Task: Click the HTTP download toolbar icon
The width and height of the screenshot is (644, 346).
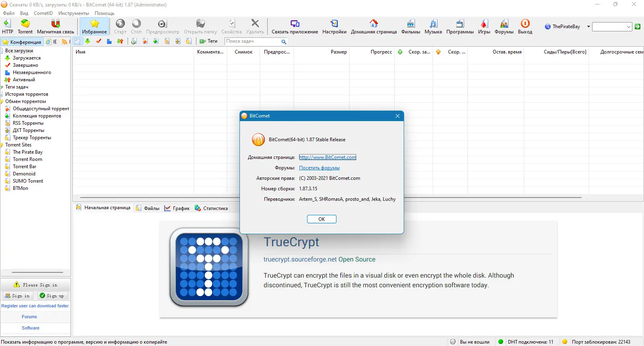Action: point(7,27)
